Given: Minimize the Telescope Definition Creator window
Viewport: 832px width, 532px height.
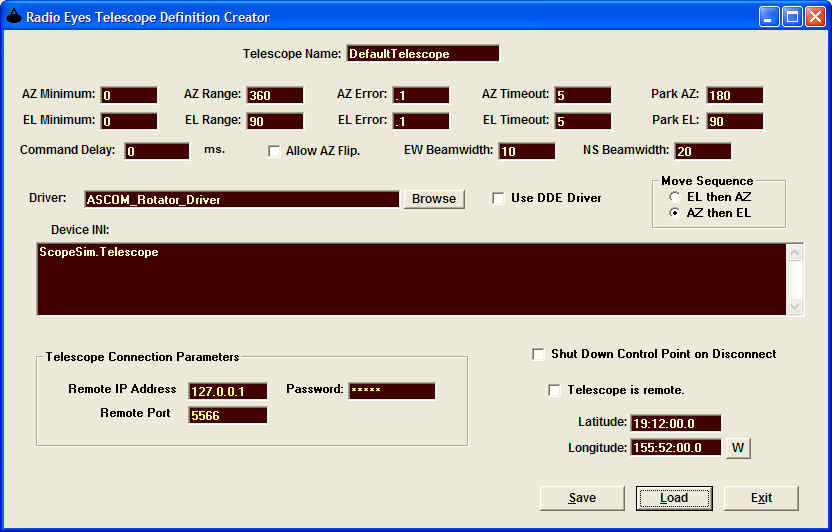Looking at the screenshot, I should pyautogui.click(x=768, y=16).
